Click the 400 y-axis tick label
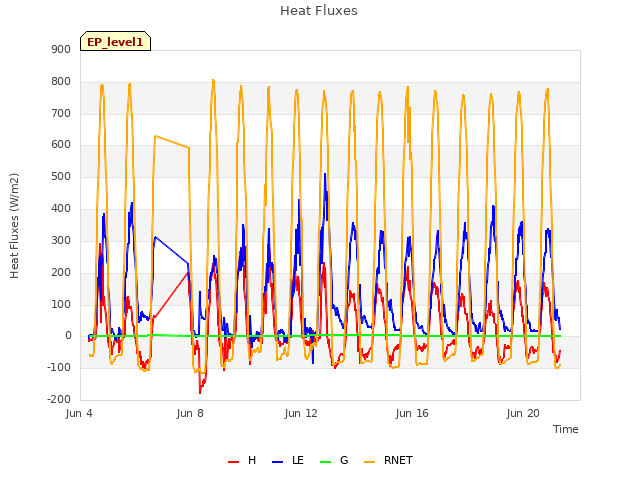This screenshot has width=640, height=480. pos(61,209)
